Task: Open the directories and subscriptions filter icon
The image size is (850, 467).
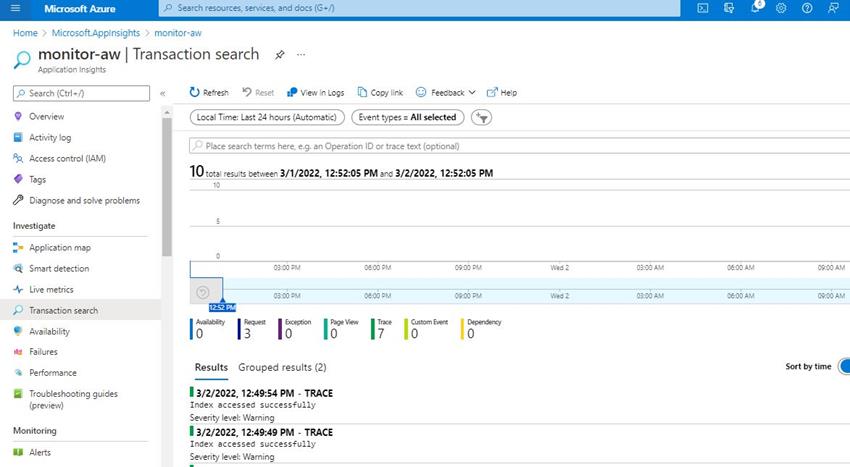Action: pos(729,8)
